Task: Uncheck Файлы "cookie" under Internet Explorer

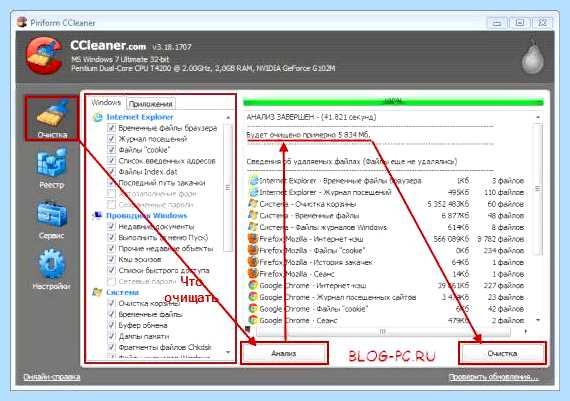Action: pyautogui.click(x=111, y=150)
